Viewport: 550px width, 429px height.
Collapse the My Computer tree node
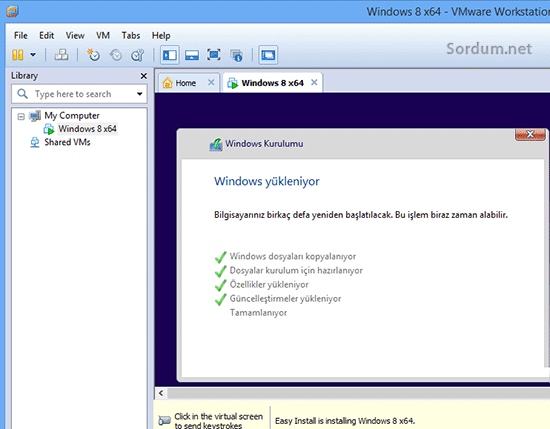(x=21, y=116)
